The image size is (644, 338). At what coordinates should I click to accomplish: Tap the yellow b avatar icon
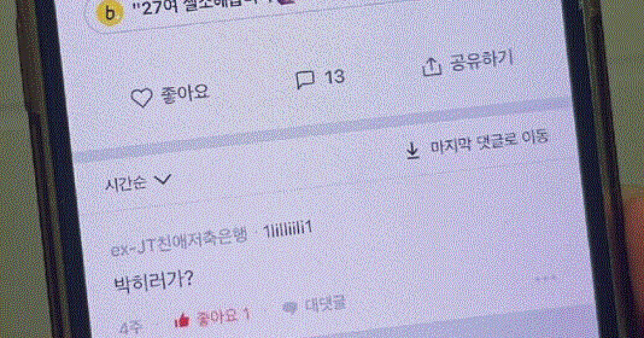pos(111,14)
